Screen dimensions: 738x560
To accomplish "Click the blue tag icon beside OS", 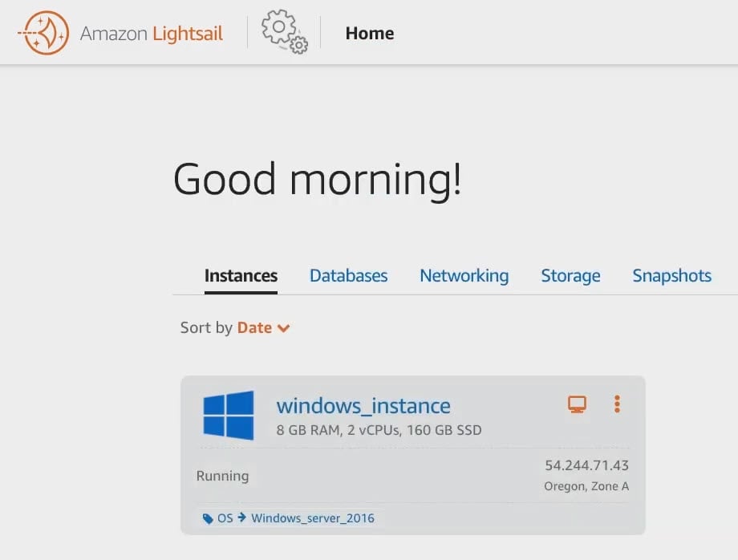I will tap(208, 518).
